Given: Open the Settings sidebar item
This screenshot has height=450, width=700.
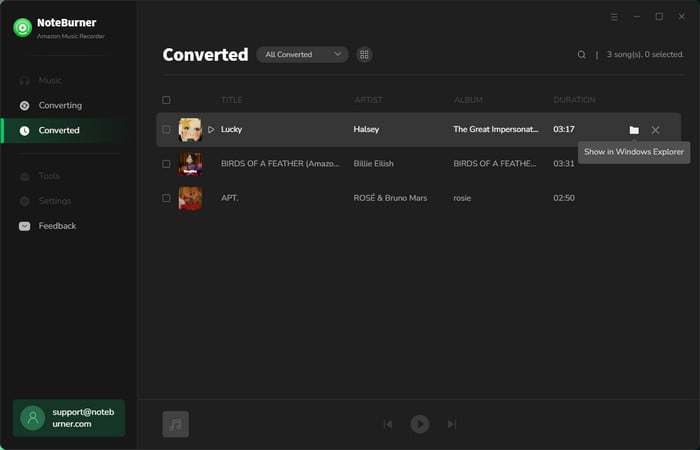Looking at the screenshot, I should coord(55,201).
